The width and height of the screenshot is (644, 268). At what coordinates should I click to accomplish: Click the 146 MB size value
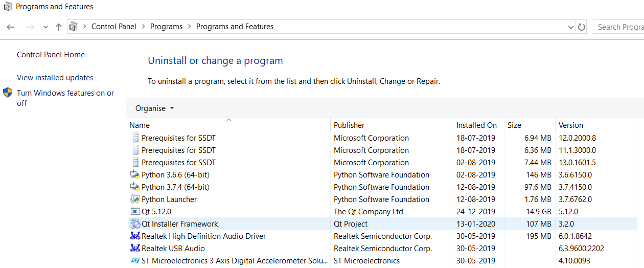(x=539, y=175)
